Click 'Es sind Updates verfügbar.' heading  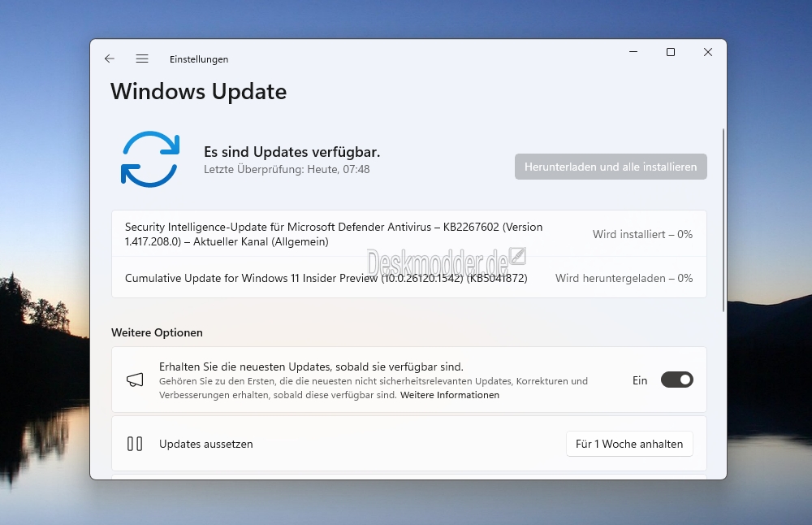click(292, 152)
